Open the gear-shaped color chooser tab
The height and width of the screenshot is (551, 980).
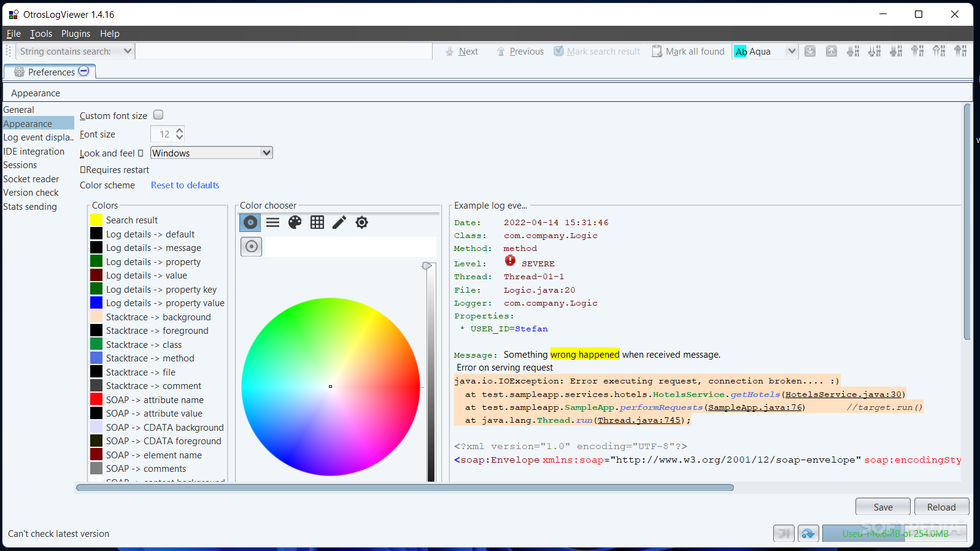click(362, 222)
